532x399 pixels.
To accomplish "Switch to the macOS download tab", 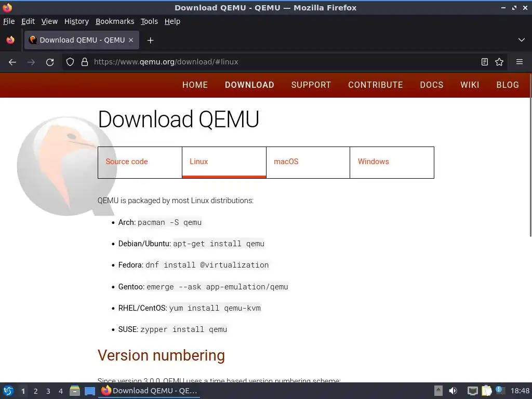I will [x=308, y=163].
